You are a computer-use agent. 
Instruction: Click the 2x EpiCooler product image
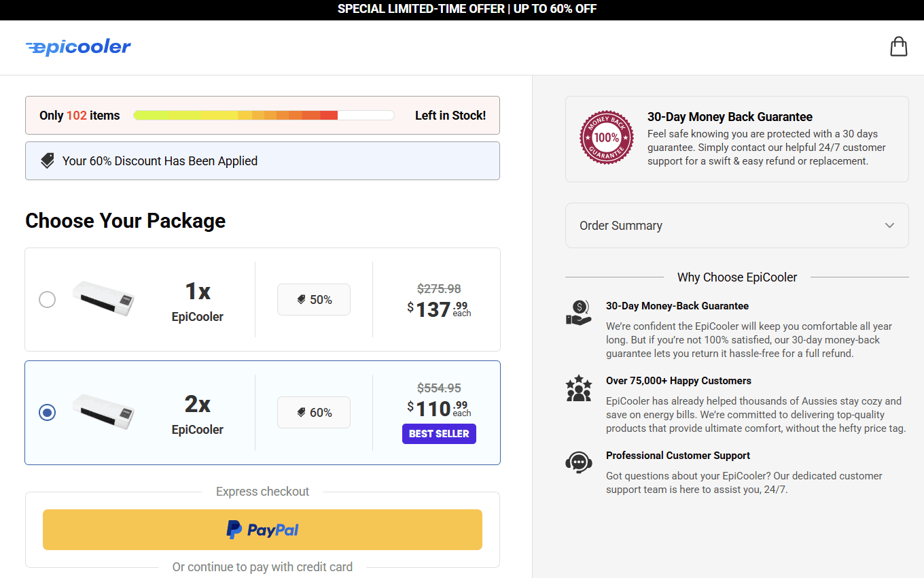(104, 411)
